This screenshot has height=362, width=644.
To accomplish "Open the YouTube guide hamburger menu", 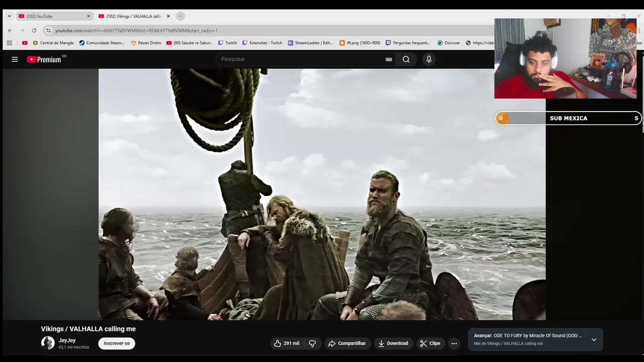I will pyautogui.click(x=15, y=59).
